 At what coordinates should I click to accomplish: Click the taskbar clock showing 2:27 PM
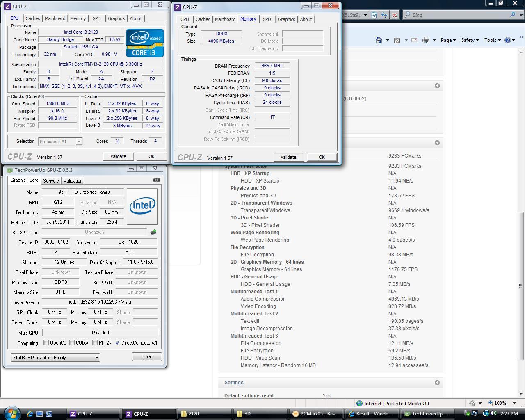point(509,413)
